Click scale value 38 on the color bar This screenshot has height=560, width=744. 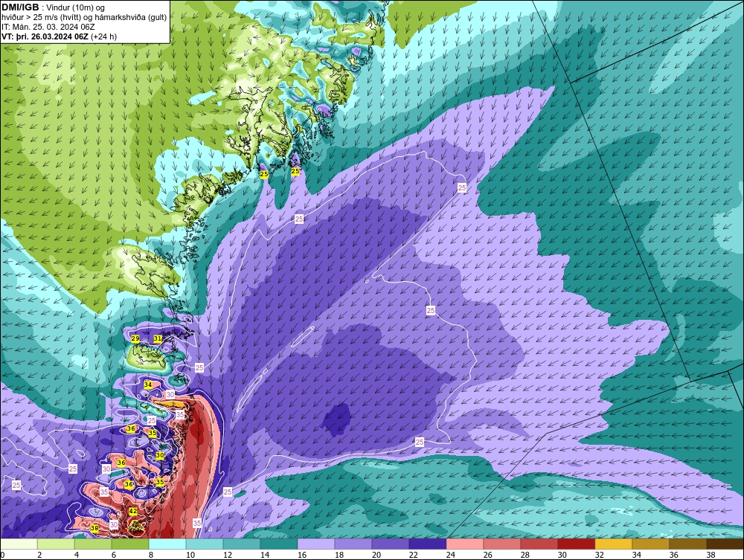point(711,555)
